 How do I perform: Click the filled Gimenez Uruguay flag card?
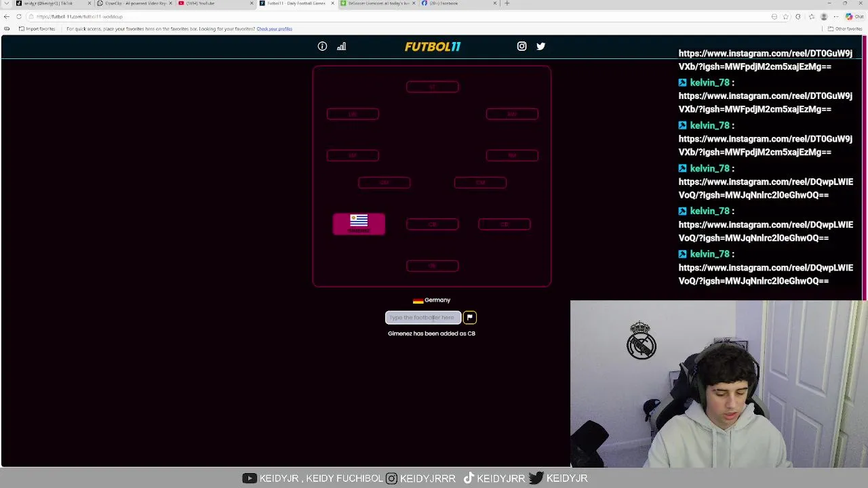[x=359, y=224]
